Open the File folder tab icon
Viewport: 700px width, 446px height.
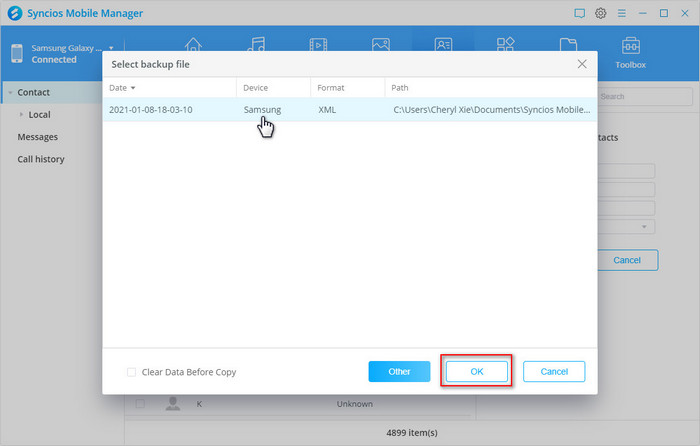point(568,44)
